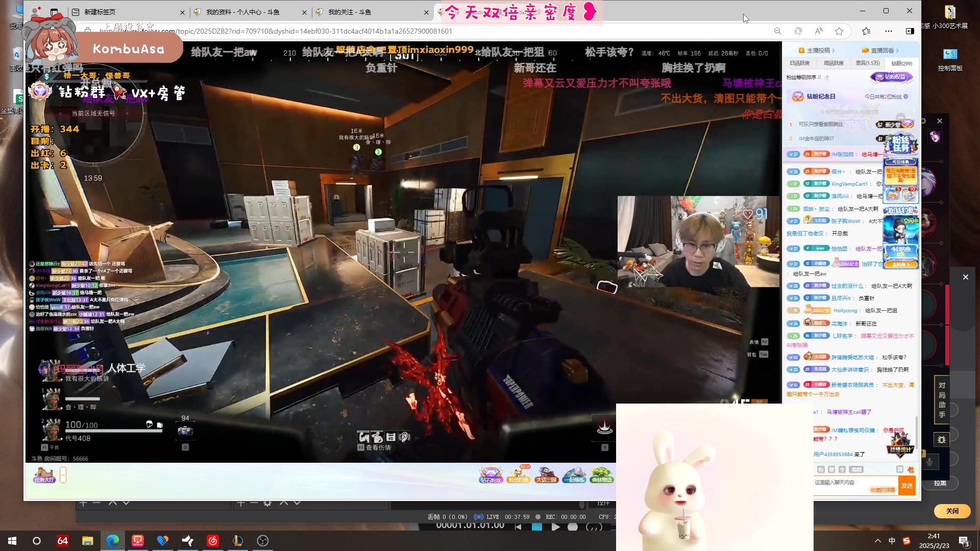Open the browser favorites list icon

(866, 31)
